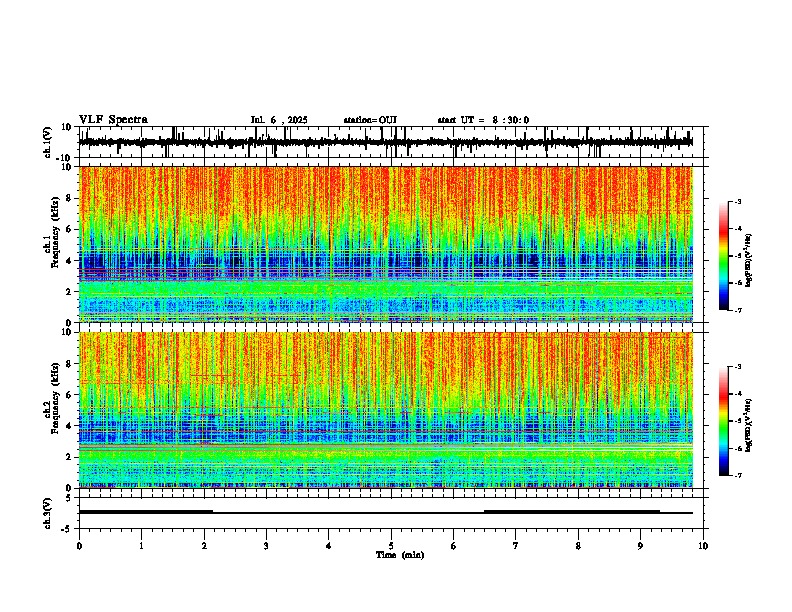The height and width of the screenshot is (612, 792).
Task: Click the time axis tick label '9'
Action: click(x=640, y=546)
